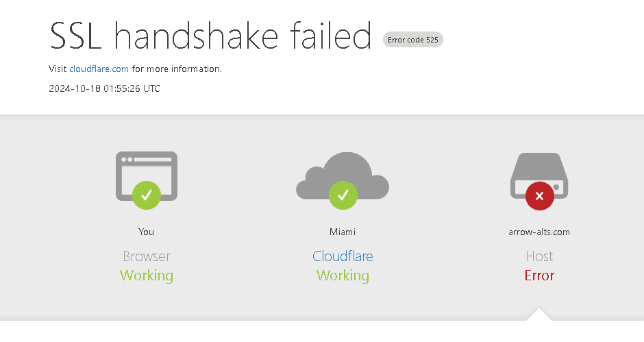644x342 pixels.
Task: Click the Host label text
Action: [539, 256]
